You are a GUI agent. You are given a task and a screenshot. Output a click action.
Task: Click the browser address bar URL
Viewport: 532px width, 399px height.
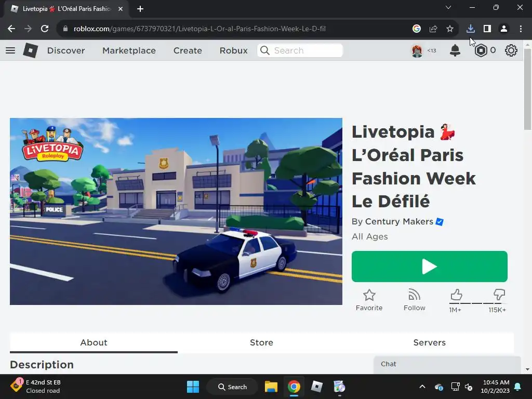point(199,29)
